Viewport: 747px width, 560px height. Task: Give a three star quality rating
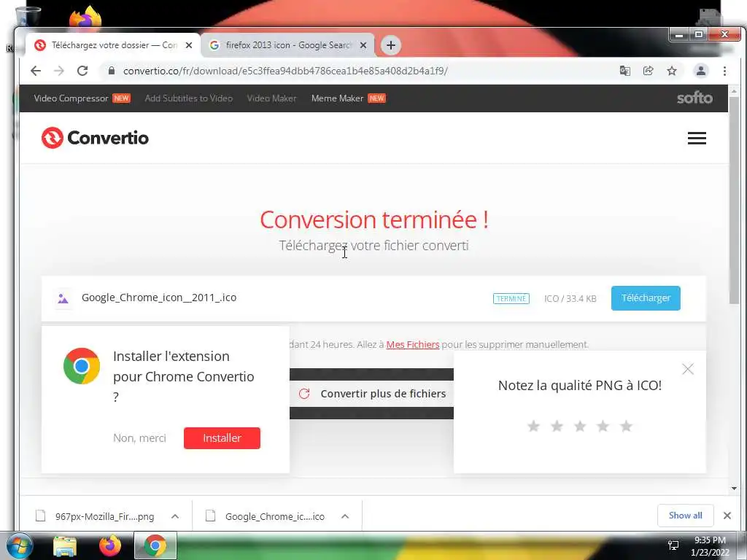click(x=580, y=426)
